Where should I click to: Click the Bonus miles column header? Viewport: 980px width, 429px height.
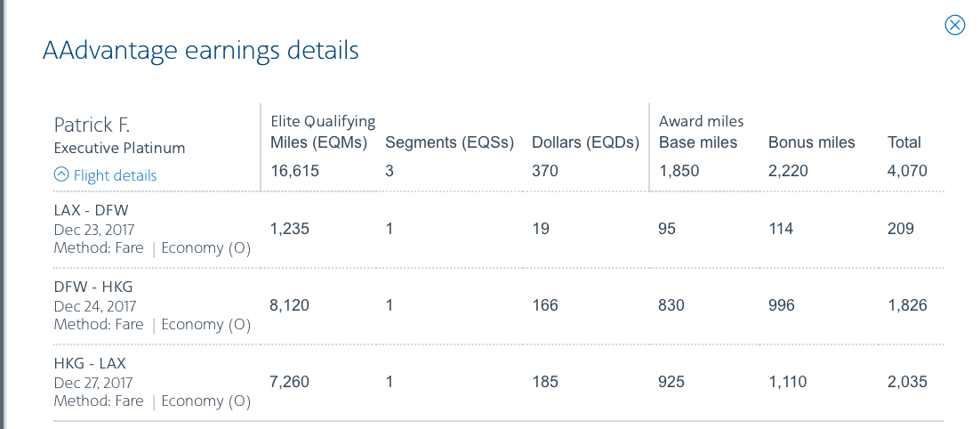click(x=811, y=142)
